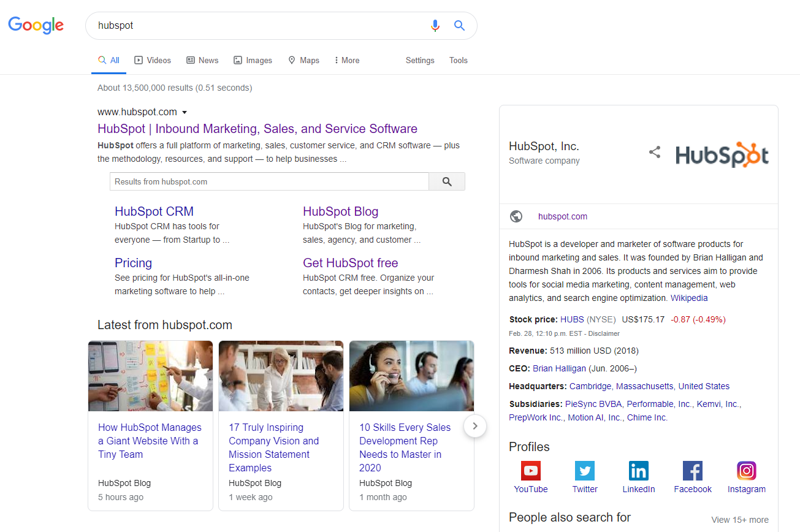Go to the Google logo homepage
Viewport: 800px width, 532px height.
click(36, 25)
